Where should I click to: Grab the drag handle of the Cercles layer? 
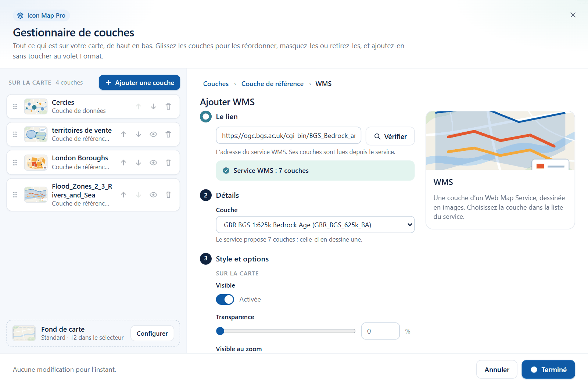(x=15, y=106)
